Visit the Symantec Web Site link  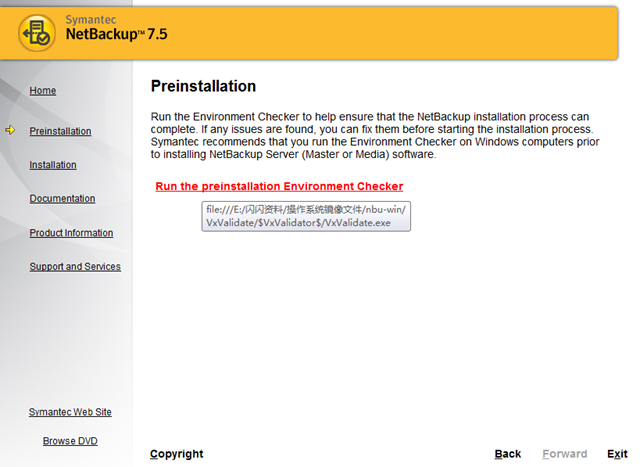click(70, 412)
